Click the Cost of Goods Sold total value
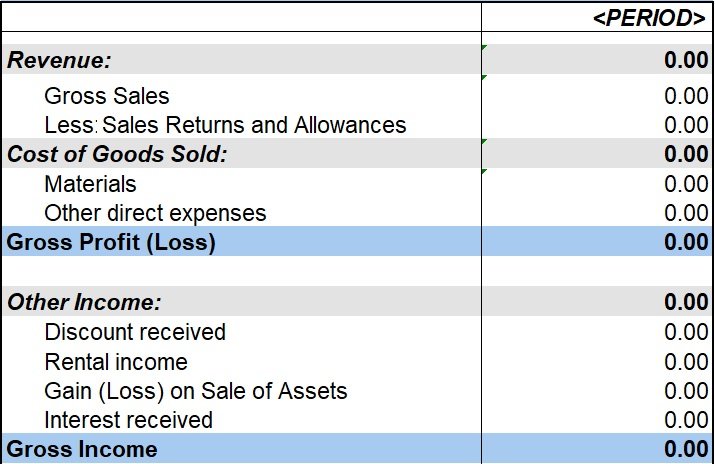Image resolution: width=715 pixels, height=464 pixels. point(597,154)
